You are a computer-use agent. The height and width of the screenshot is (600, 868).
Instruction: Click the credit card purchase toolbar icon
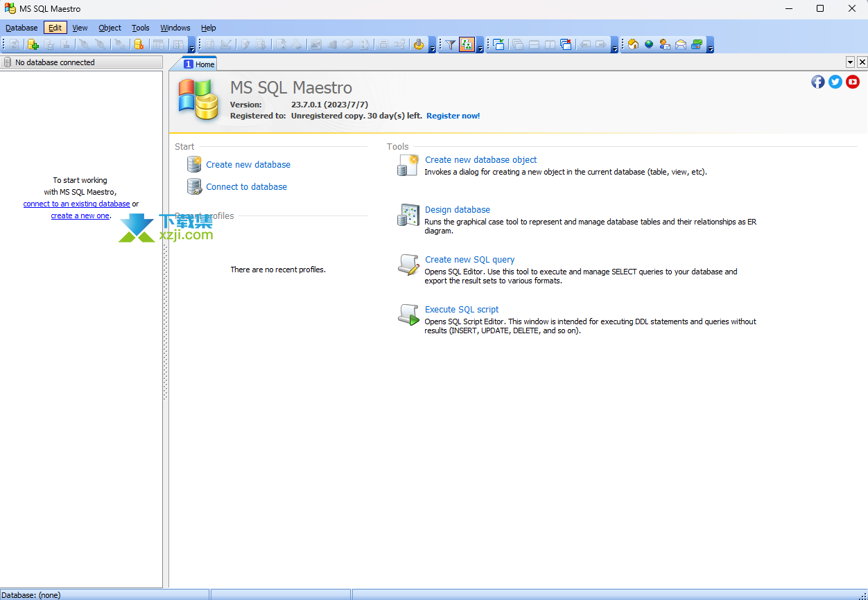(697, 44)
